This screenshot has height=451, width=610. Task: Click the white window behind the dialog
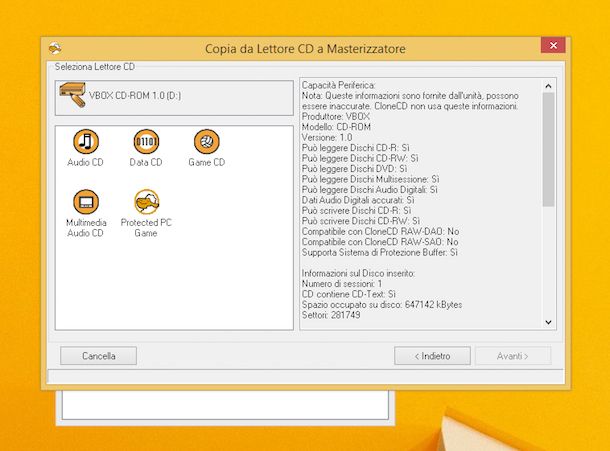tap(225, 405)
